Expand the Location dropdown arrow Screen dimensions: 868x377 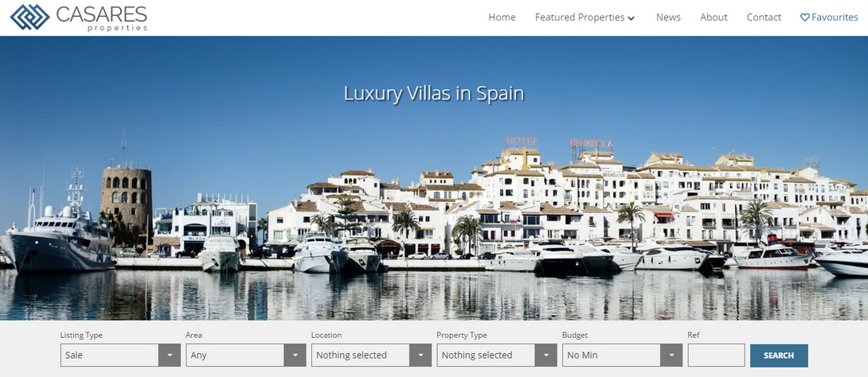[x=420, y=356]
